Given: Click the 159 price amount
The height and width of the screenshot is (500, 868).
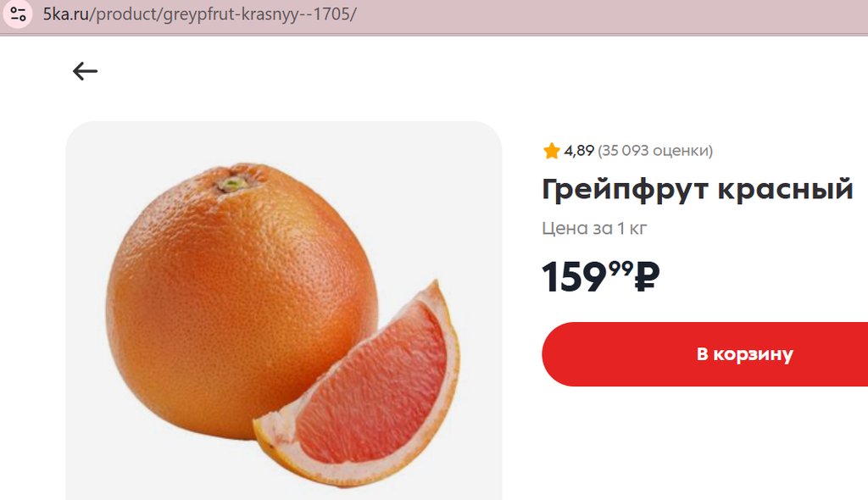Looking at the screenshot, I should point(574,278).
